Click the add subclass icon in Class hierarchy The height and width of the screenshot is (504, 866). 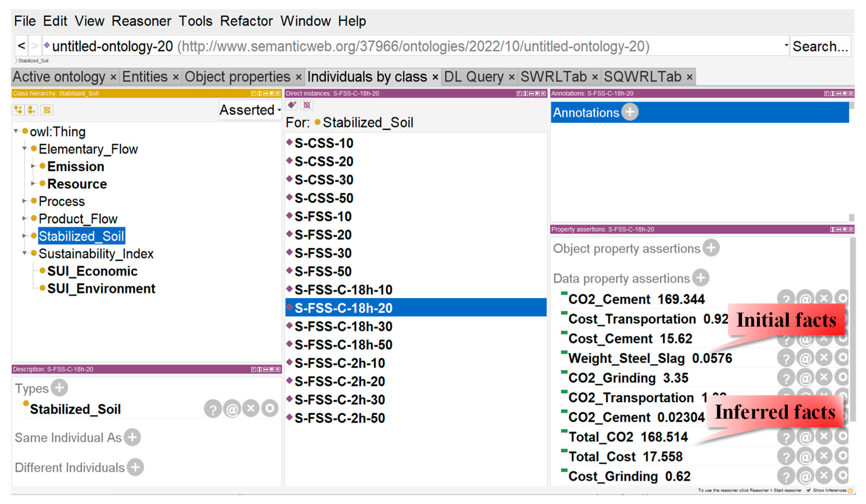click(x=18, y=110)
